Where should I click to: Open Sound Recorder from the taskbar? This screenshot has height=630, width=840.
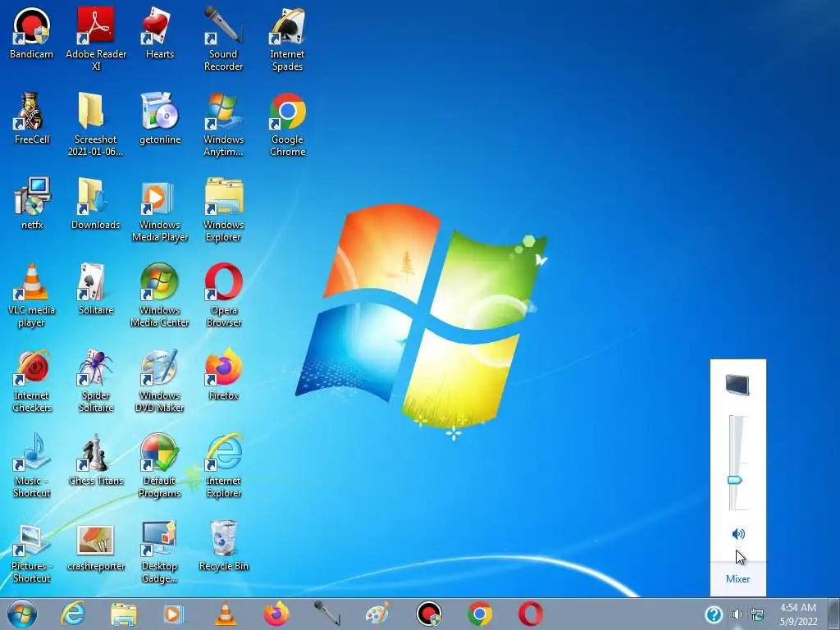pos(326,614)
